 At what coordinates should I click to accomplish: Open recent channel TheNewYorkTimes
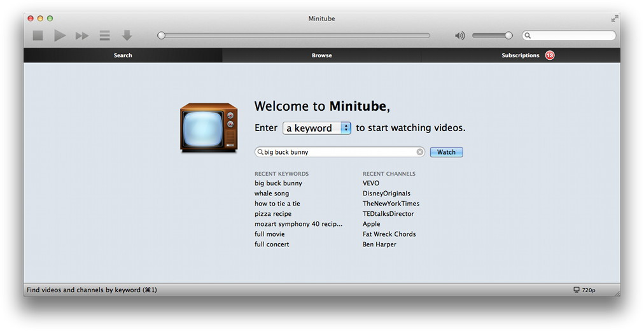(x=391, y=203)
